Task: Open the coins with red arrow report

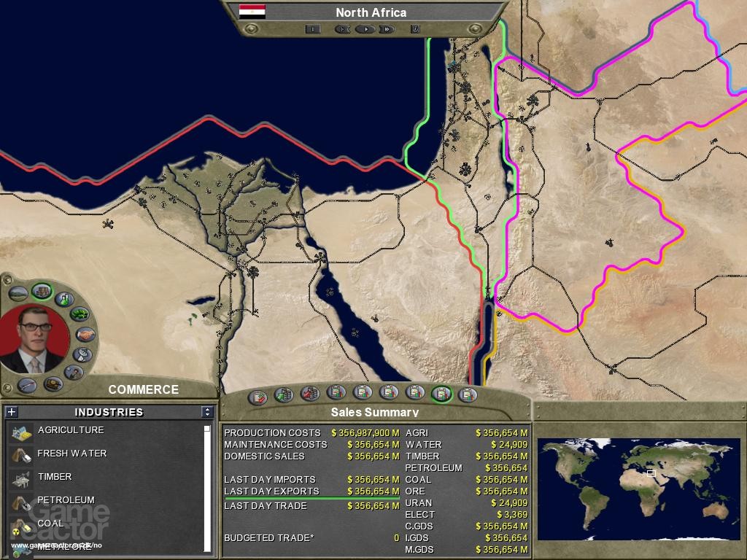Action: tap(310, 394)
